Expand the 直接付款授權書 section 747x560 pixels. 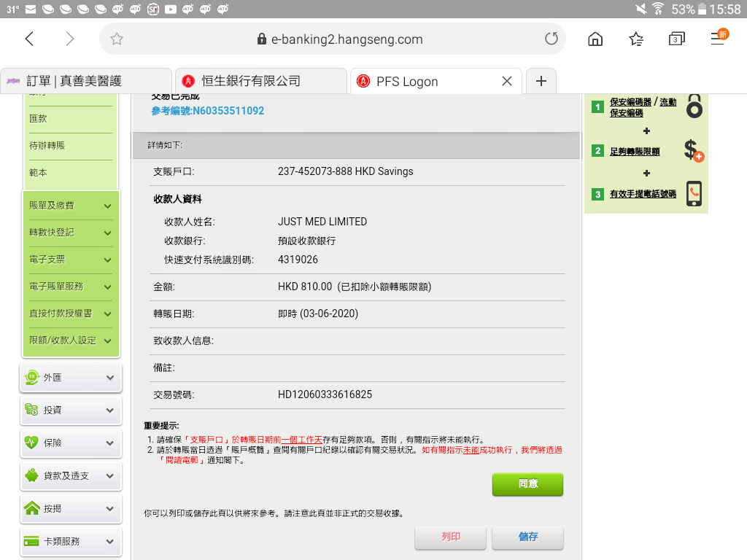click(x=71, y=314)
